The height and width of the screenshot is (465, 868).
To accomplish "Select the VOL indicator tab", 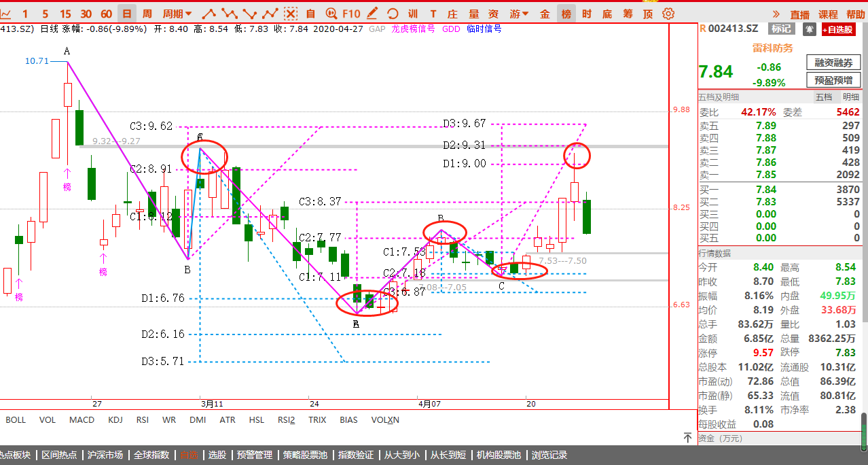I will pyautogui.click(x=48, y=419).
